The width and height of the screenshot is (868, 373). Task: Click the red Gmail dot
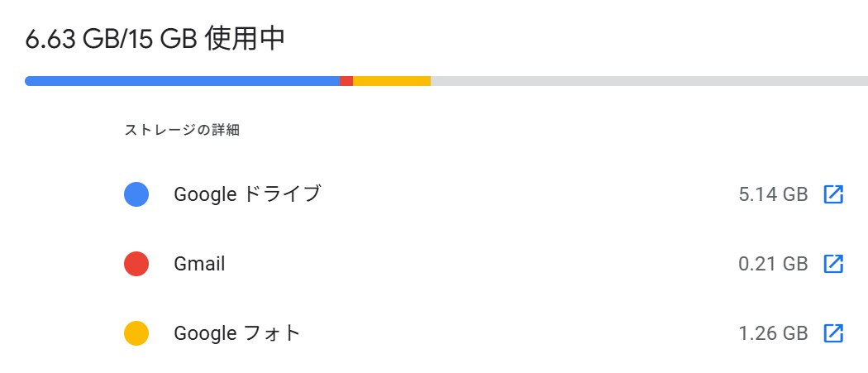click(x=136, y=265)
